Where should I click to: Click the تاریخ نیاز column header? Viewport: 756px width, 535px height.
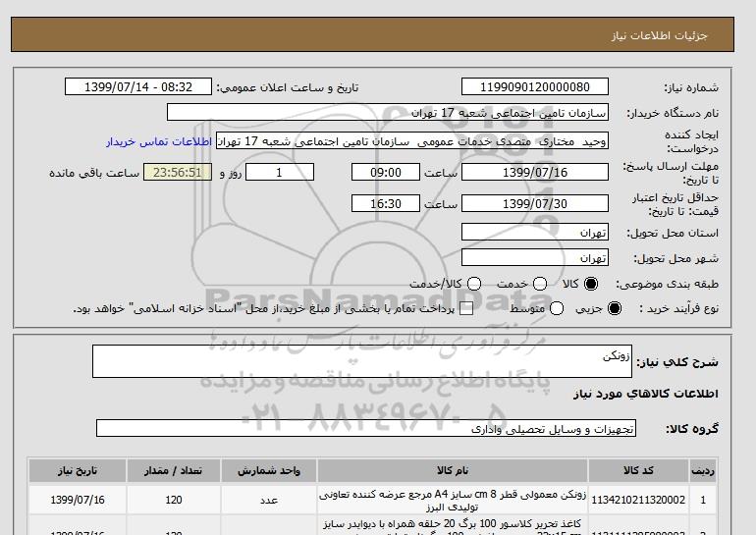coord(78,471)
